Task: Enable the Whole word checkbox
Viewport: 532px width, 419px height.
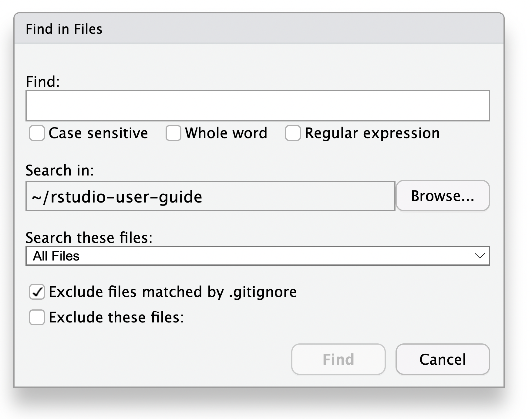Action: coord(173,133)
